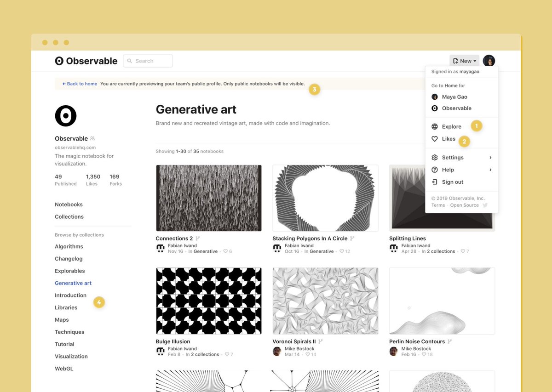Go to Observable team home
This screenshot has width=552, height=392.
pyautogui.click(x=457, y=108)
